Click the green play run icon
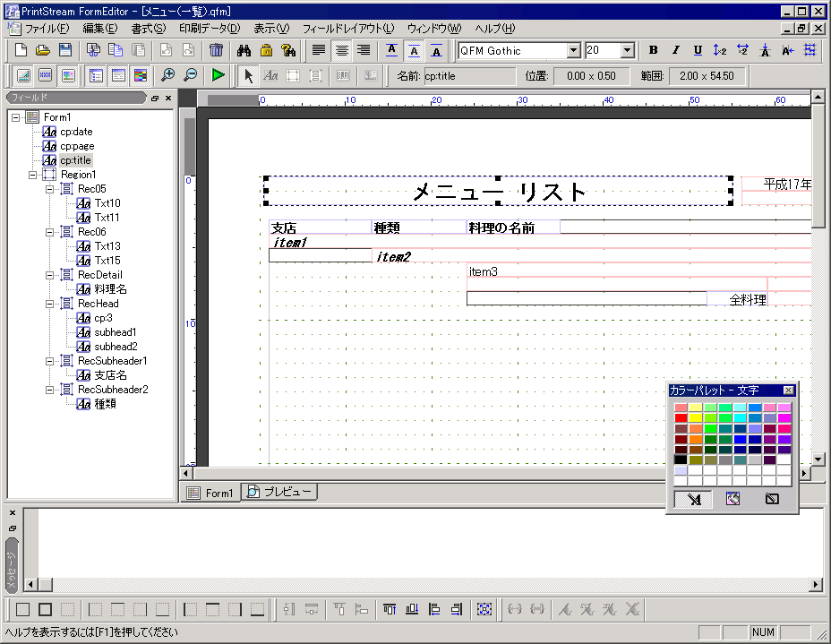Viewport: 831px width, 644px height. coord(218,76)
